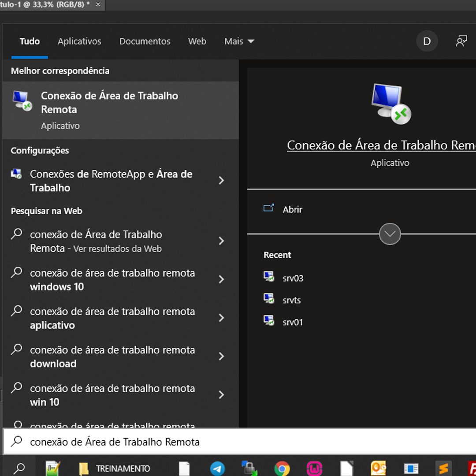The height and width of the screenshot is (476, 476).
Task: Open Sublime Text from the taskbar
Action: (443, 468)
